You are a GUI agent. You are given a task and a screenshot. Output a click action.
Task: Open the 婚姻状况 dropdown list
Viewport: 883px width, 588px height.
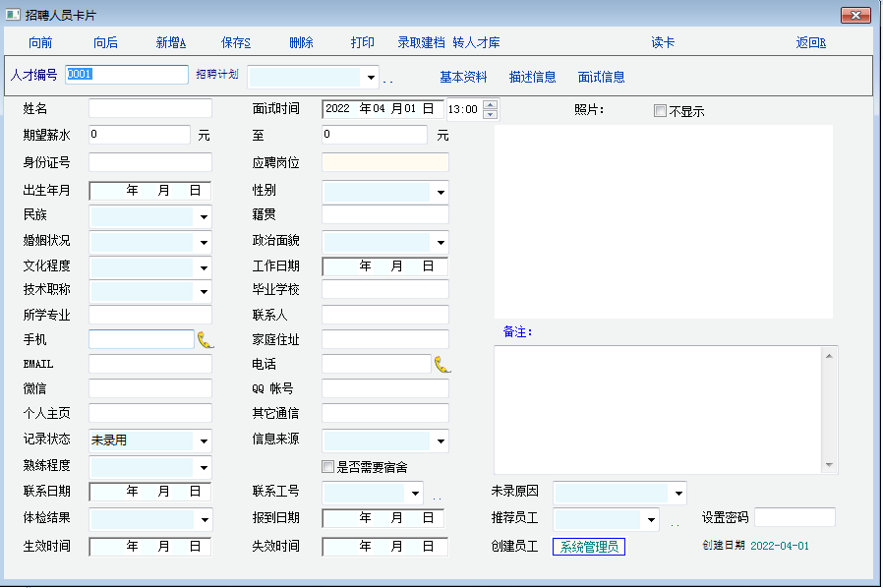(204, 242)
